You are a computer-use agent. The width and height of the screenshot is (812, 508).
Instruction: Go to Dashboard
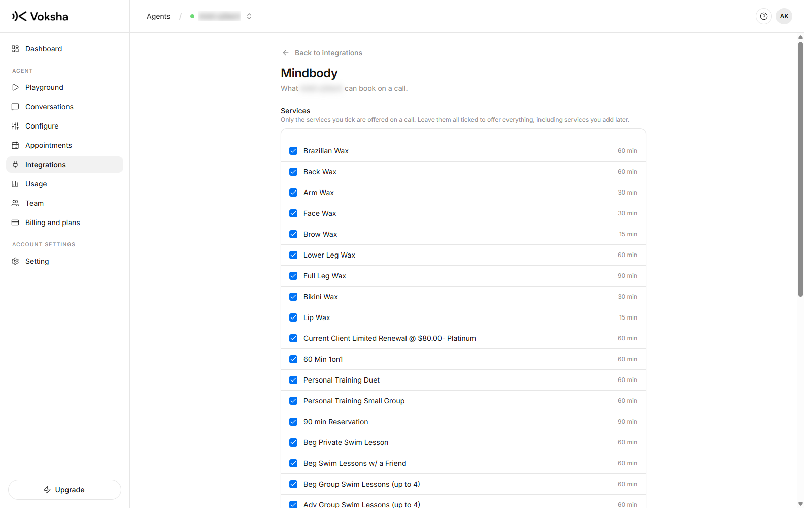pos(64,49)
